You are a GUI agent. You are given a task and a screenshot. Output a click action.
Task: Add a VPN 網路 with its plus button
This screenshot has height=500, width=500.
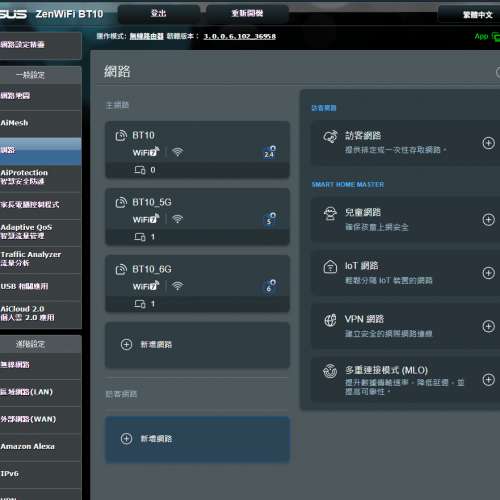pos(488,326)
